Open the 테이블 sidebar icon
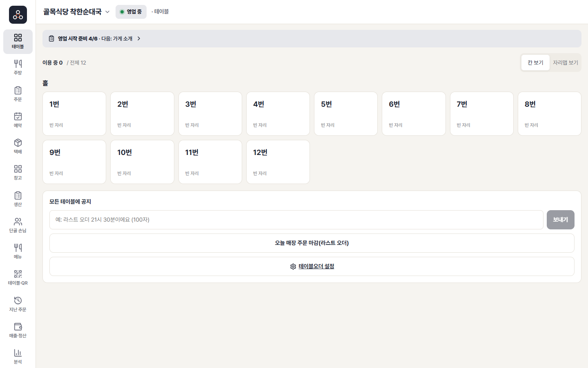This screenshot has height=368, width=588. coord(18,42)
